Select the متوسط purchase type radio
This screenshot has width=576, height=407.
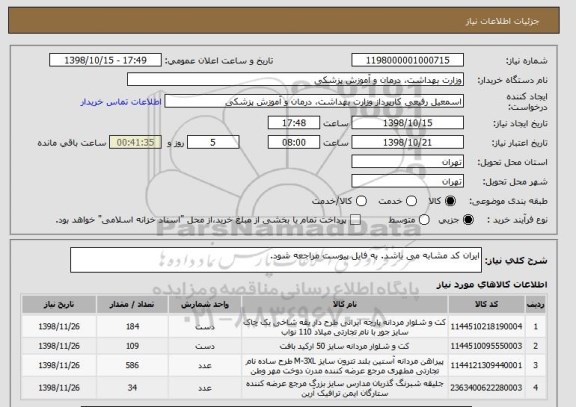(x=424, y=220)
